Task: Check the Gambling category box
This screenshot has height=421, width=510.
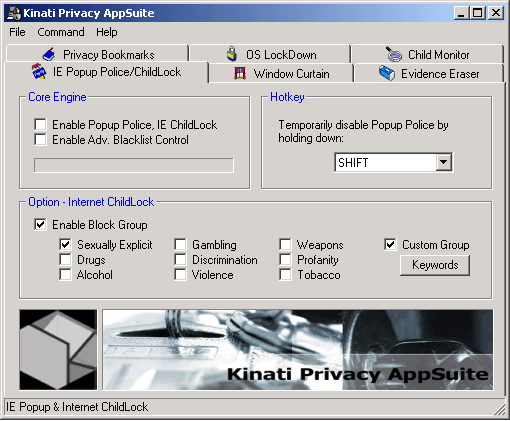Action: tap(180, 245)
